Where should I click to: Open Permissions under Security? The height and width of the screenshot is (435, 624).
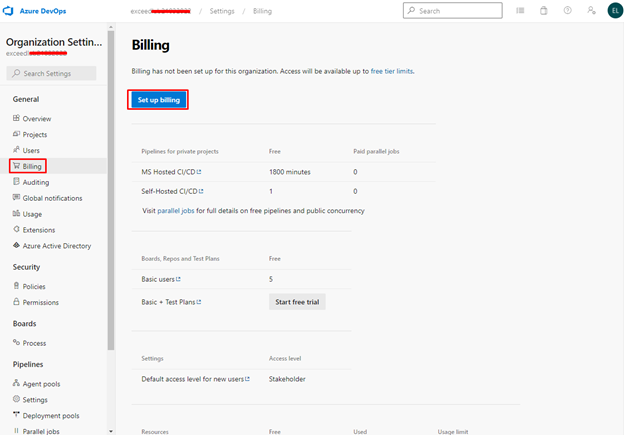(41, 302)
